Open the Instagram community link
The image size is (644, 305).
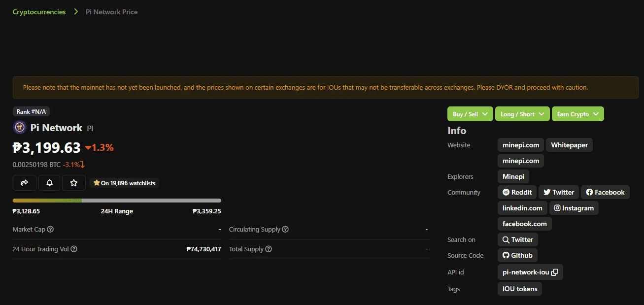[x=574, y=208]
